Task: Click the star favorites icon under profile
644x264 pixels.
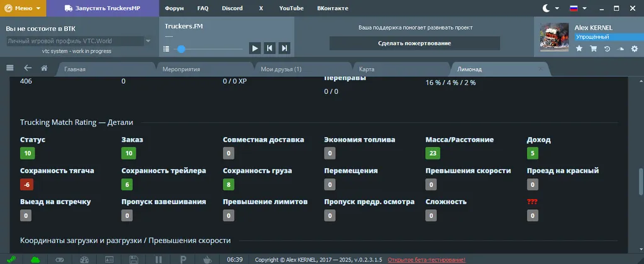Action: (579, 49)
